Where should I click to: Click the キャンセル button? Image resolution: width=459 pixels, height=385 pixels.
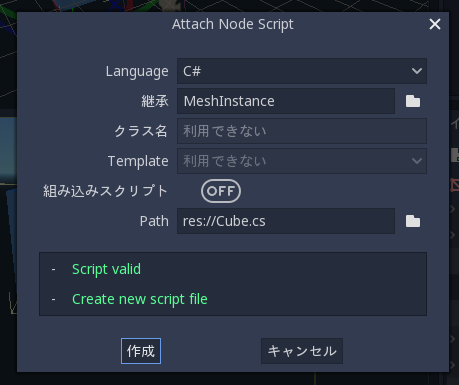point(302,351)
